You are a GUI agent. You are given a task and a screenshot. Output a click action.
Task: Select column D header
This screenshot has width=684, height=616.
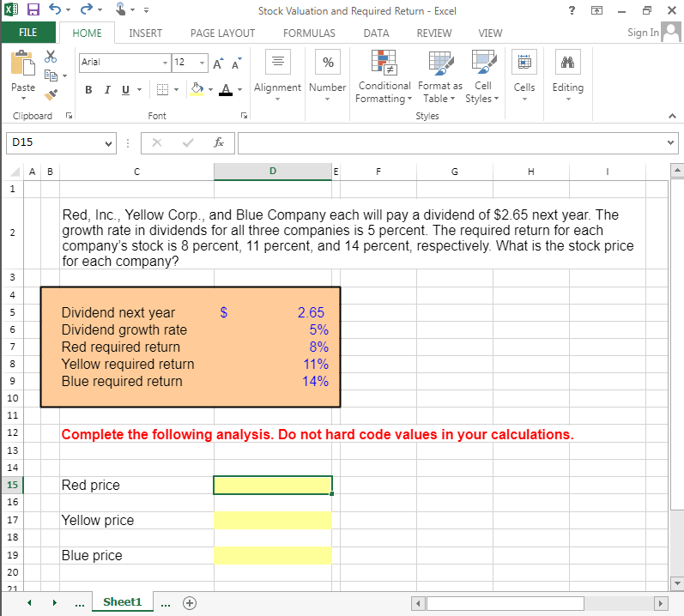pyautogui.click(x=273, y=172)
